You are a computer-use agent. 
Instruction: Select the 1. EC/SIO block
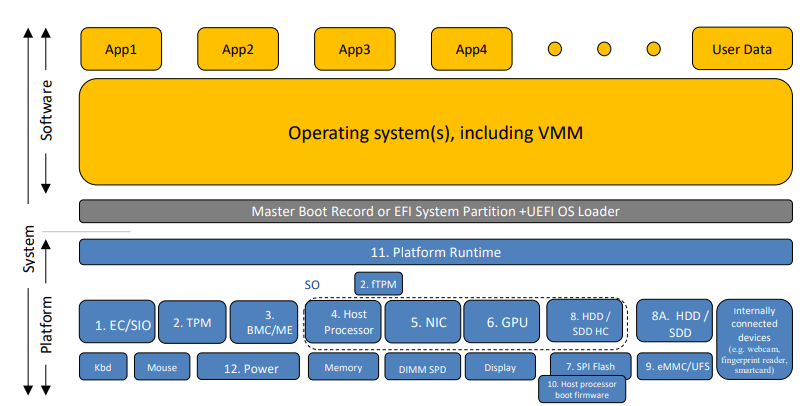point(116,322)
